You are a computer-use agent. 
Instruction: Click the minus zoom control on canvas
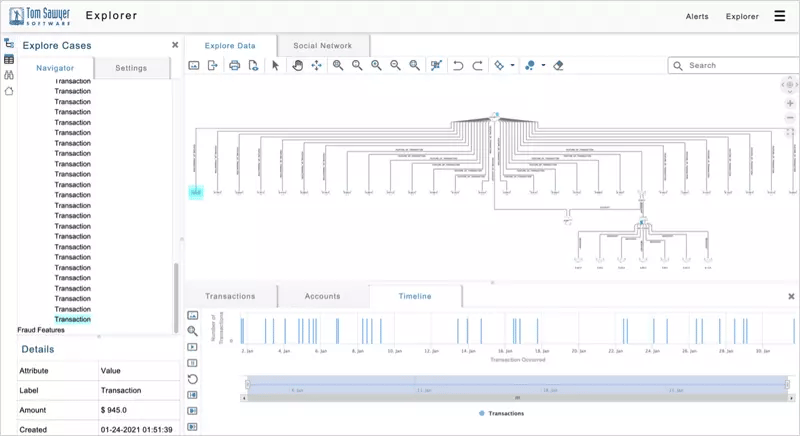click(x=790, y=118)
